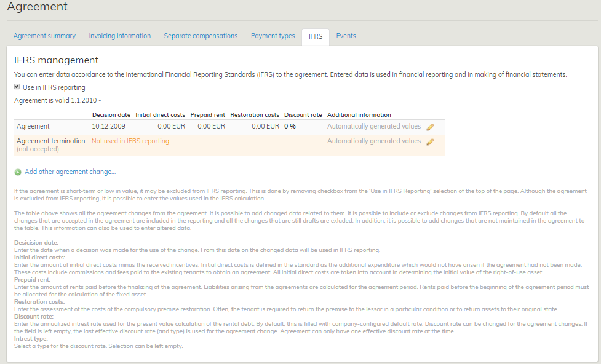Click the 0 % discount rate value
The height and width of the screenshot is (364, 601).
(x=290, y=127)
